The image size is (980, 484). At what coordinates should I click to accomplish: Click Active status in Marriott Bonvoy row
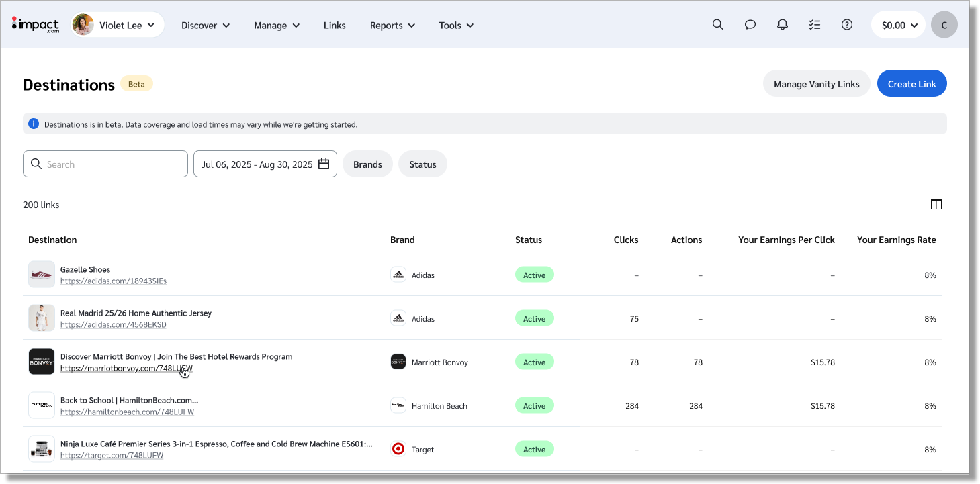point(535,362)
